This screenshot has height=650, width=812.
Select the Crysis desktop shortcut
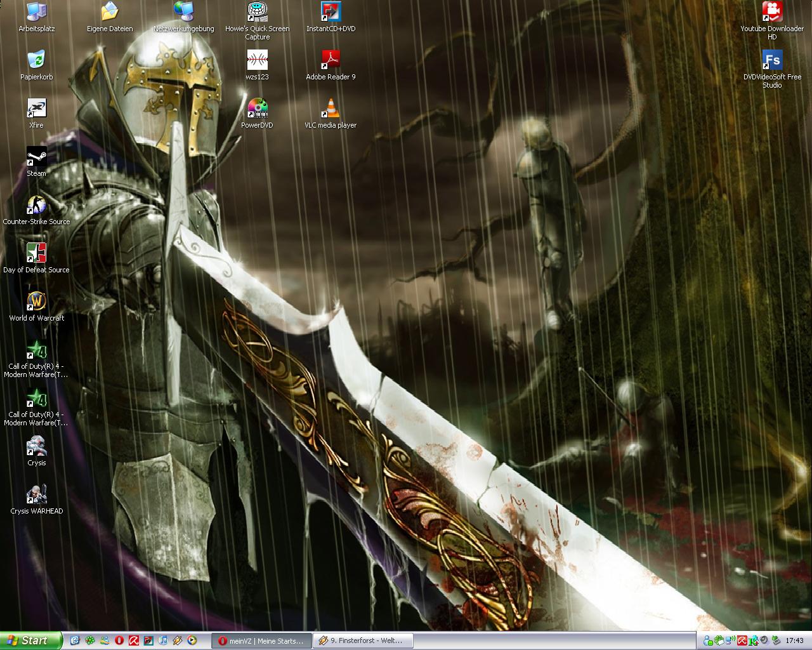(x=37, y=452)
